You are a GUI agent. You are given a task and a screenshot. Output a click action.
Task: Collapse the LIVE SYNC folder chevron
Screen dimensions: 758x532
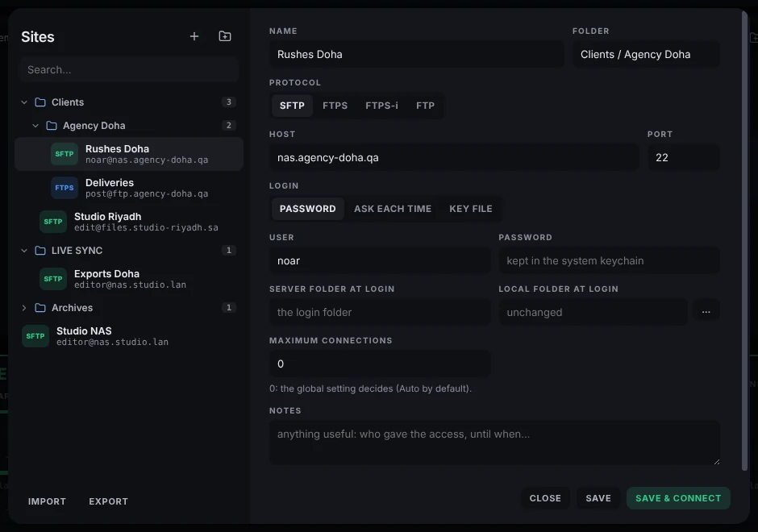pyautogui.click(x=24, y=251)
